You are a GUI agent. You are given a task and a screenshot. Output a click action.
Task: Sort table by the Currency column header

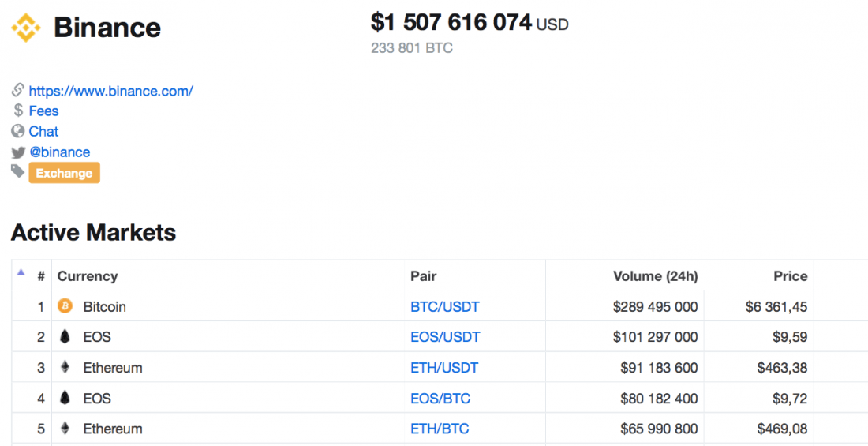88,276
